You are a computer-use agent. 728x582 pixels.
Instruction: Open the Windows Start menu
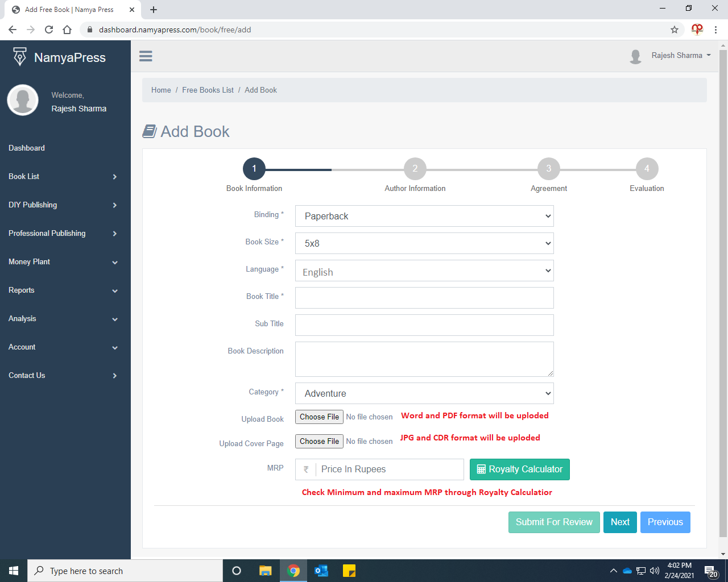[14, 571]
